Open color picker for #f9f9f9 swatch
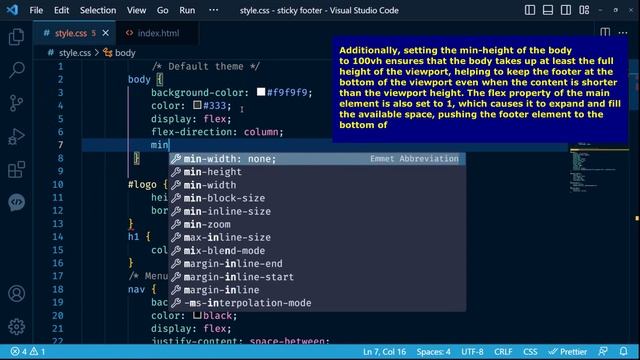 coord(261,92)
